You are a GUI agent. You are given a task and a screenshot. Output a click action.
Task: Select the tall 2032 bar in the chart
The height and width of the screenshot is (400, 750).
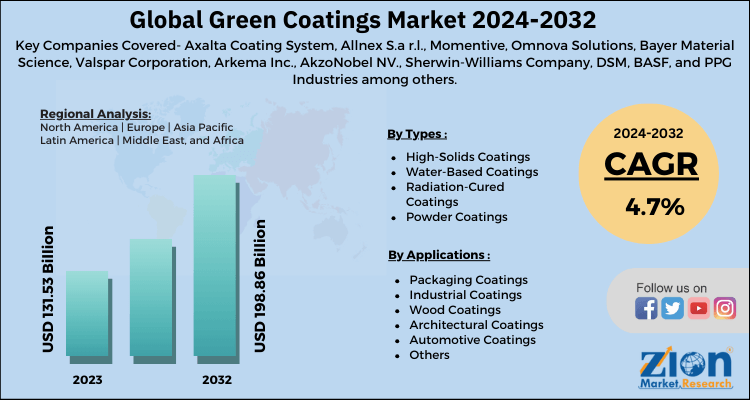215,266
